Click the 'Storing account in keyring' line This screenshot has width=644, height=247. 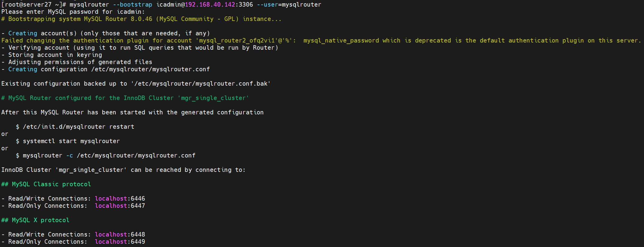pos(52,55)
